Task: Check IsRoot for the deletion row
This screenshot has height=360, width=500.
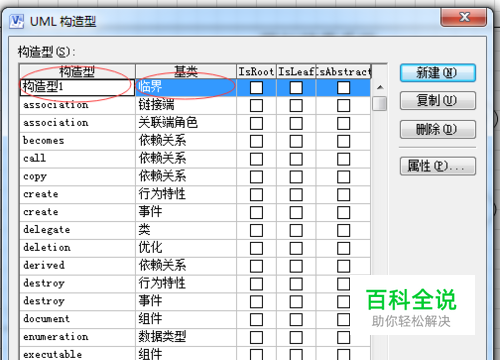Action: coord(256,248)
